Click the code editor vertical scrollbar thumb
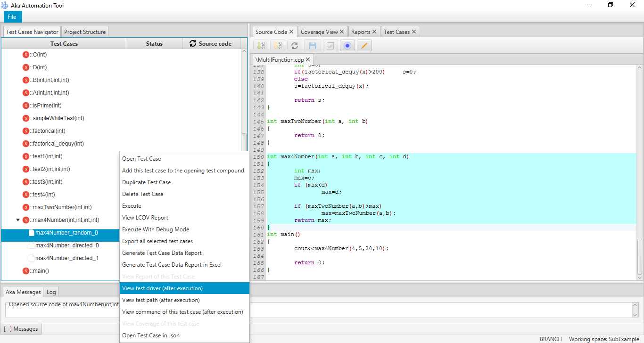644x343 pixels. tap(640, 257)
